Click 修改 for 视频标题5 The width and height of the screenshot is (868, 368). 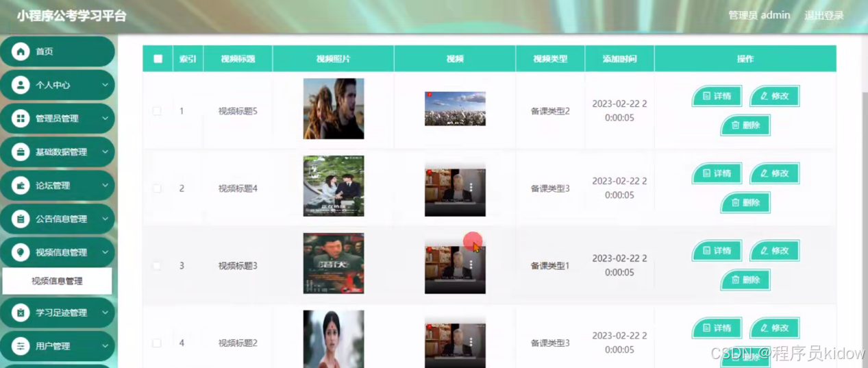click(x=774, y=96)
